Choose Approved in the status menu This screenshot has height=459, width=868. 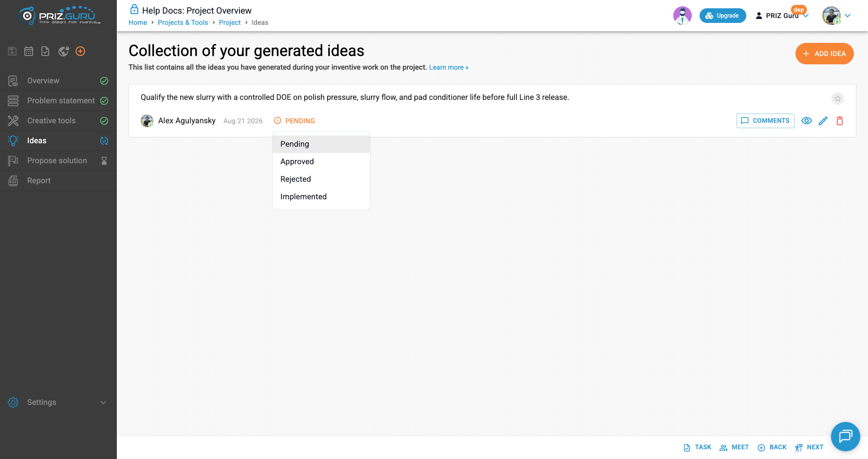(321, 162)
